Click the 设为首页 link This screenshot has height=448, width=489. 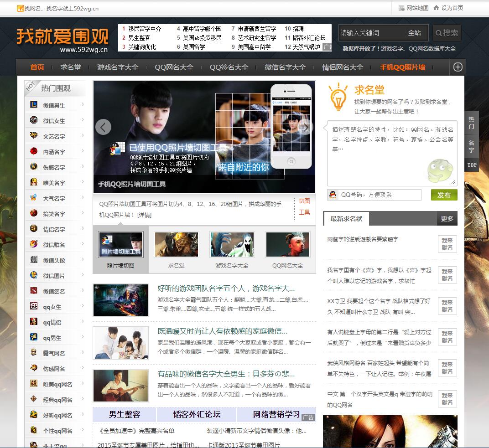448,8
